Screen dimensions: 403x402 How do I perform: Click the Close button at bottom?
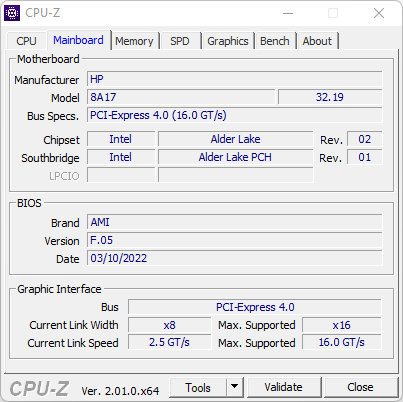pyautogui.click(x=360, y=387)
